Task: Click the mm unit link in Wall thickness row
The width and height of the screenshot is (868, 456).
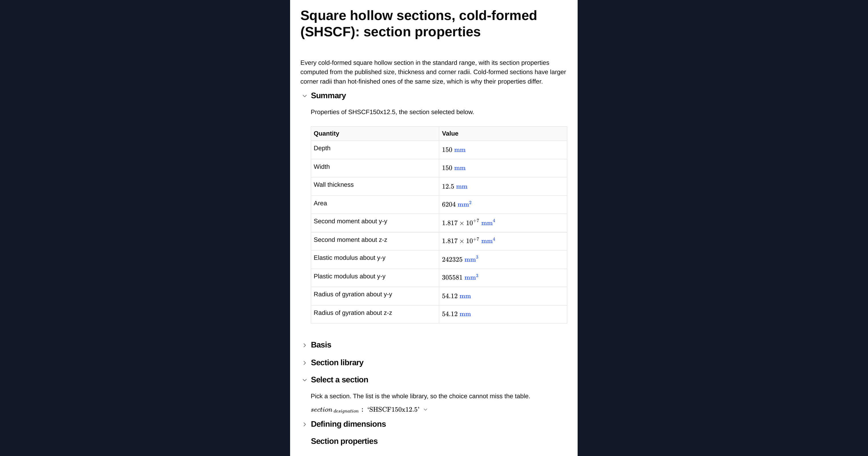Action: tap(462, 187)
